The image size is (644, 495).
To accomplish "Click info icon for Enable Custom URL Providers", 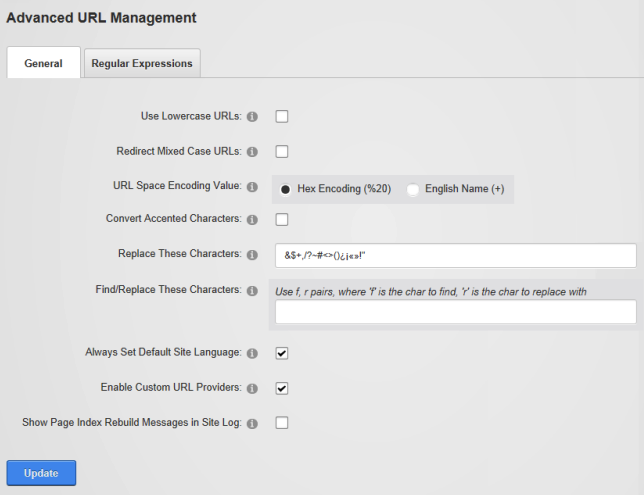I will 252,388.
